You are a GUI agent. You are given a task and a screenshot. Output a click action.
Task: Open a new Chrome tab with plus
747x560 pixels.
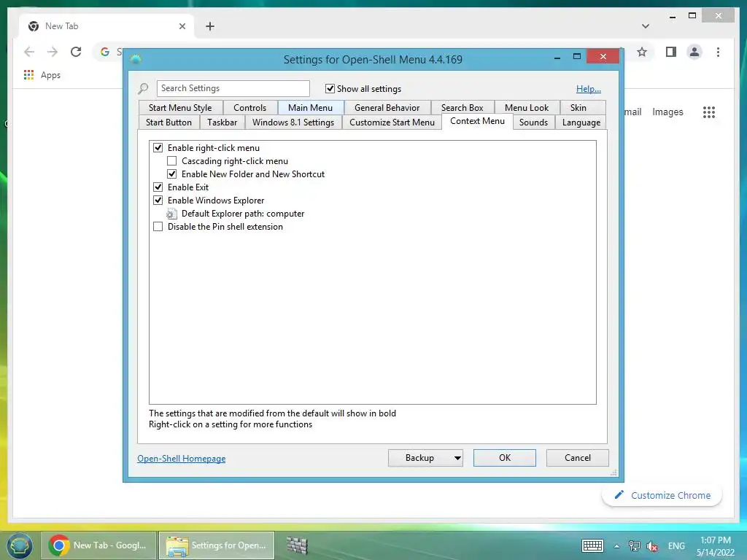click(x=210, y=26)
